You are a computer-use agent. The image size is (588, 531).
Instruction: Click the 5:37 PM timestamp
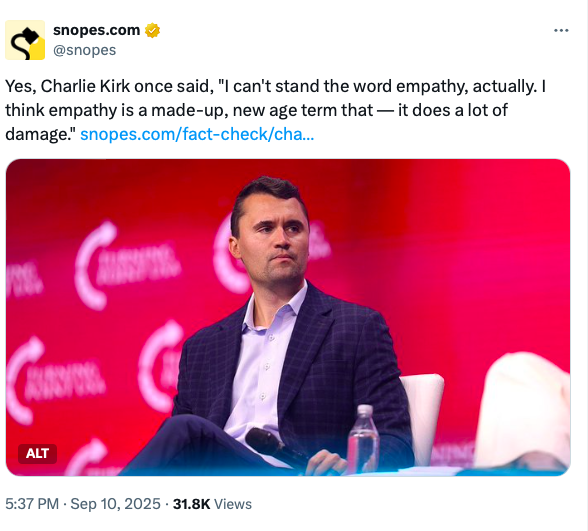click(x=32, y=504)
